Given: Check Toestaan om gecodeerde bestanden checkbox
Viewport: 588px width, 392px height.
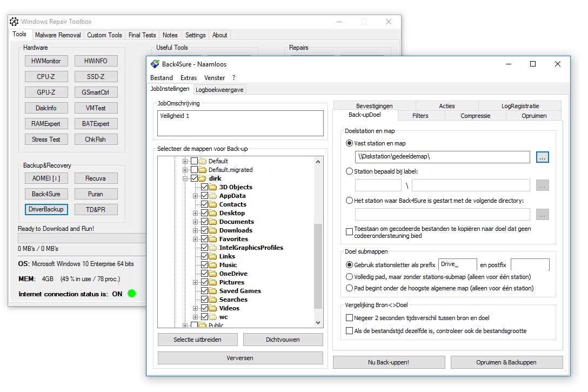Looking at the screenshot, I should 349,232.
